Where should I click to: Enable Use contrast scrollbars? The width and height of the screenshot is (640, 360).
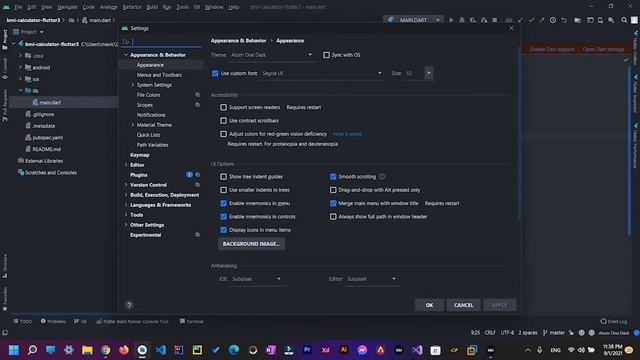(x=223, y=121)
